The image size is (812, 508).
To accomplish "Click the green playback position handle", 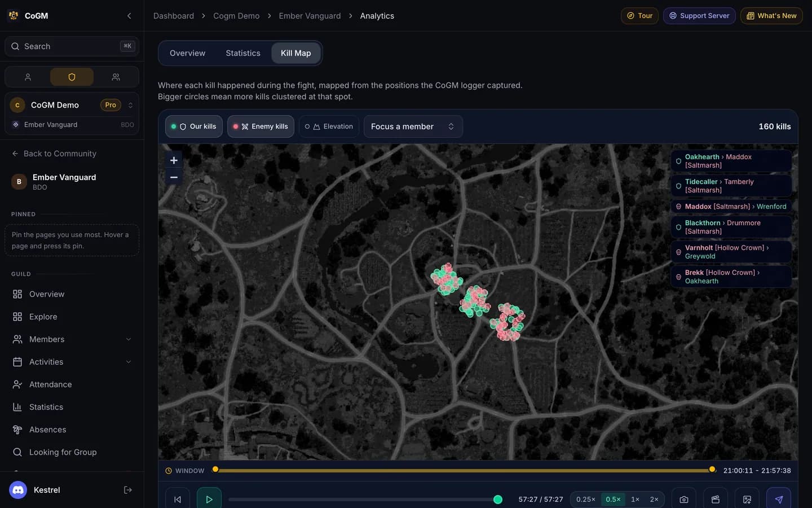I will point(498,500).
